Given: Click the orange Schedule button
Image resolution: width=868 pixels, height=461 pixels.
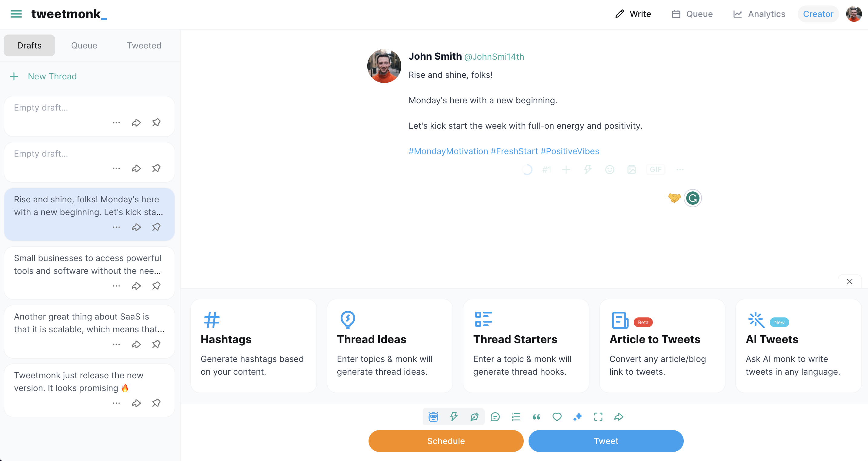Looking at the screenshot, I should (x=446, y=441).
